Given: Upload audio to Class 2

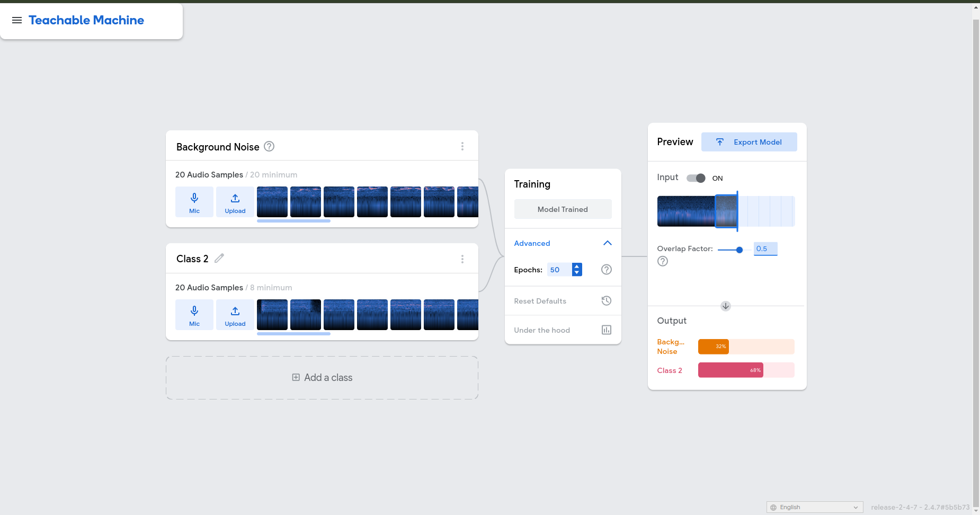Looking at the screenshot, I should click(x=235, y=315).
